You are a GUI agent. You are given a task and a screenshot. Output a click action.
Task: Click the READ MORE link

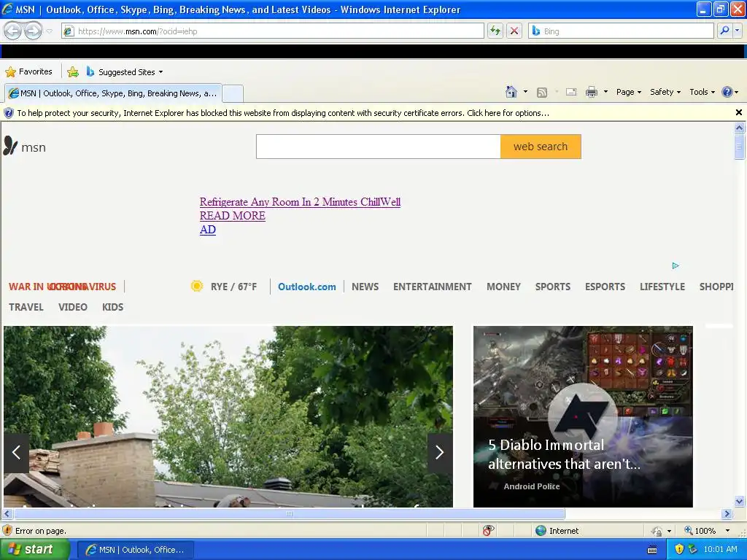coord(233,216)
